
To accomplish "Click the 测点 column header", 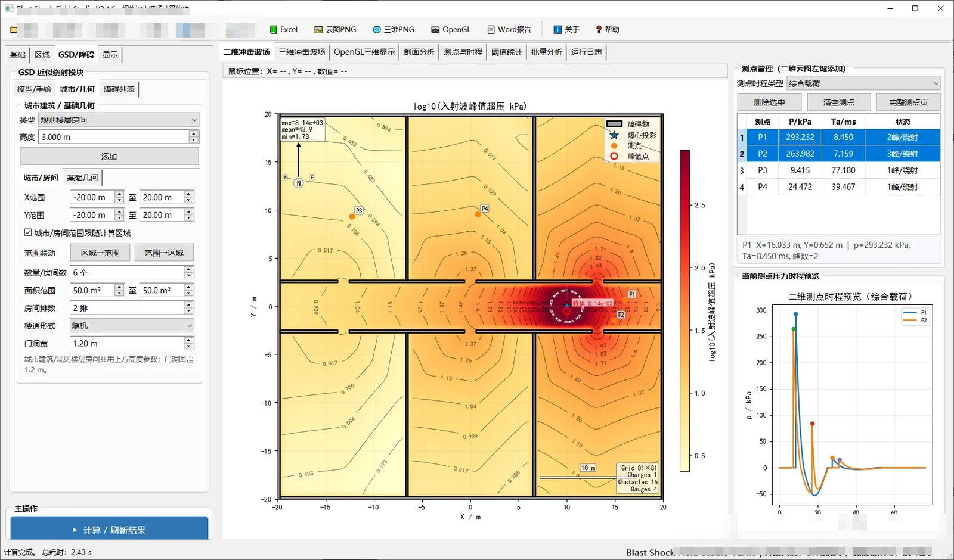I will 763,122.
